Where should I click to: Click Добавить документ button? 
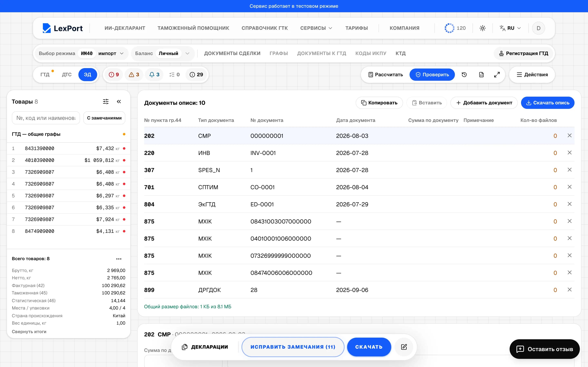click(484, 103)
